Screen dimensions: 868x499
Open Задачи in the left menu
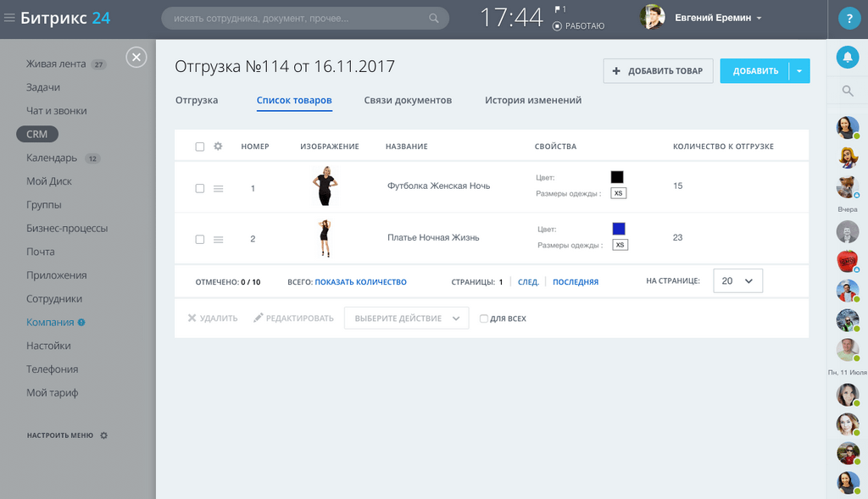click(x=43, y=87)
